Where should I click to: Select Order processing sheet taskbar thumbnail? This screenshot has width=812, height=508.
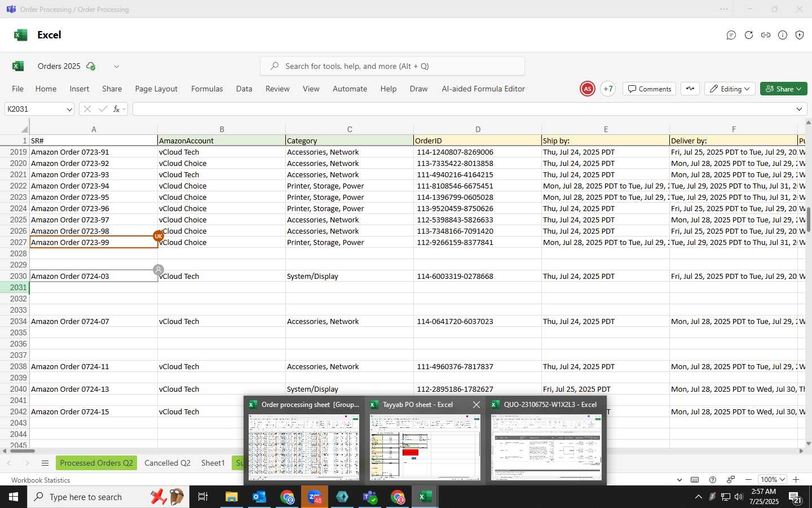[x=304, y=441]
